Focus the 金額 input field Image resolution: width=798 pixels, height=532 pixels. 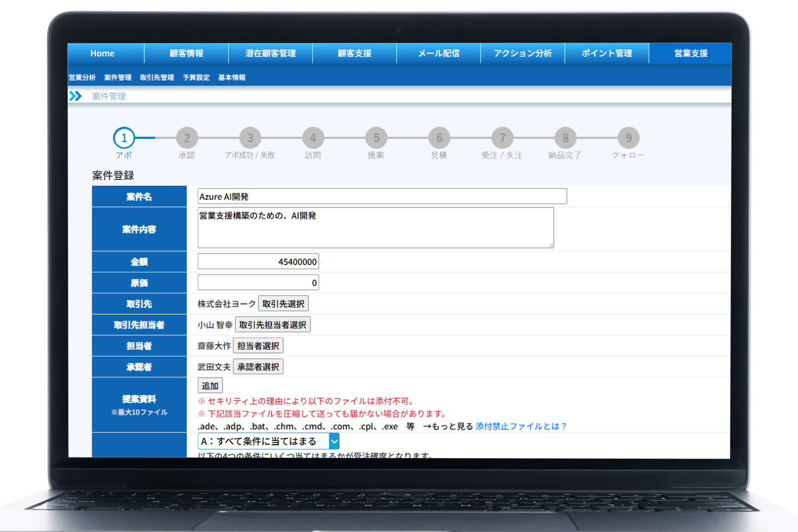[x=258, y=261]
